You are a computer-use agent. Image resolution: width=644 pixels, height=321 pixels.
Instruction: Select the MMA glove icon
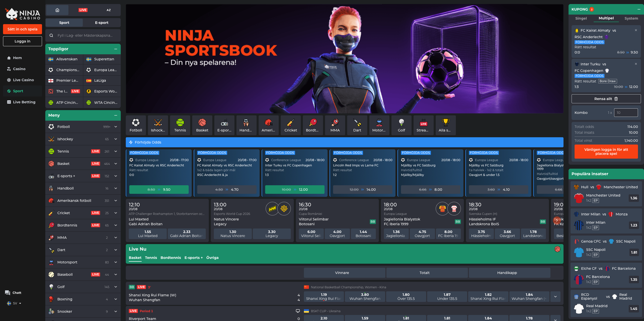335,125
